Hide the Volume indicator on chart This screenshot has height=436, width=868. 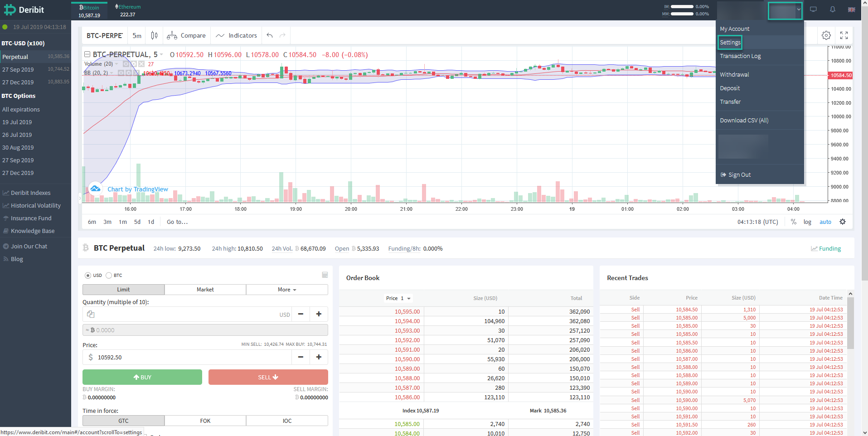(126, 64)
